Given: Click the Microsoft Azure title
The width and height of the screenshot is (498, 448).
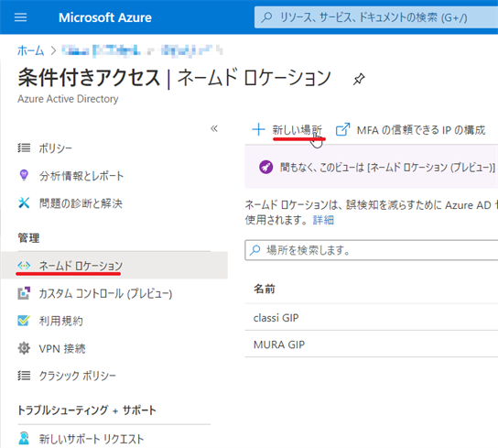Looking at the screenshot, I should tap(105, 17).
